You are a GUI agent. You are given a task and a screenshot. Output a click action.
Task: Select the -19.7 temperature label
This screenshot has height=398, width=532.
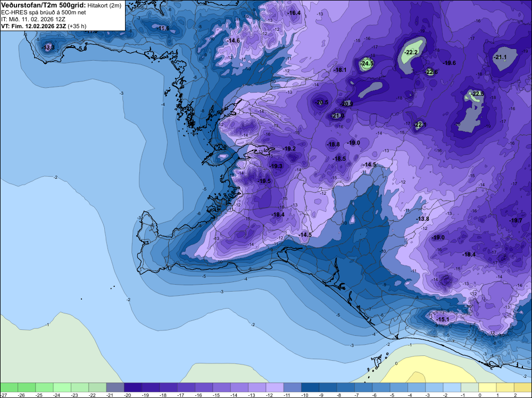point(516,220)
